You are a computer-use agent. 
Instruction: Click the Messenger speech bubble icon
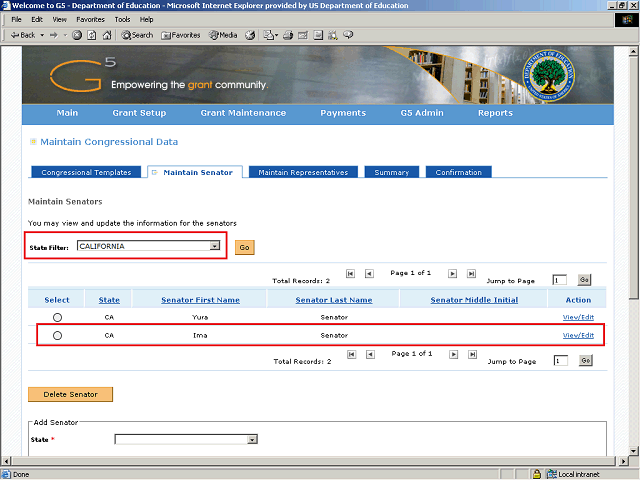click(x=348, y=35)
